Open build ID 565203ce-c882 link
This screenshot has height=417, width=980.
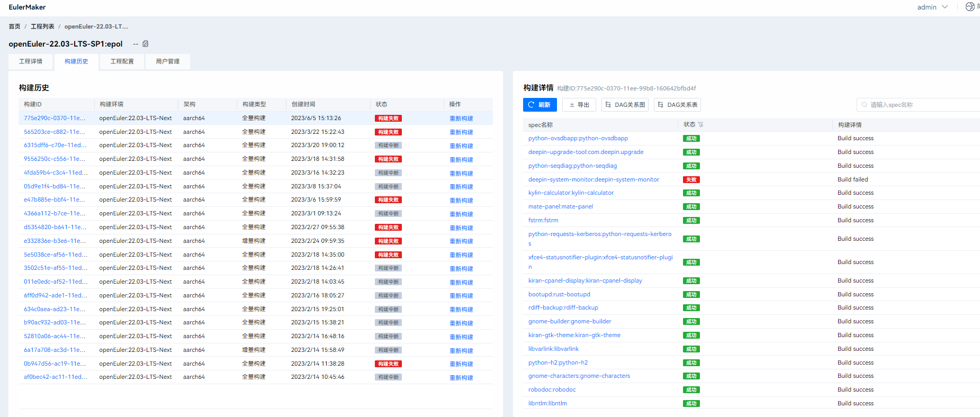coord(54,132)
